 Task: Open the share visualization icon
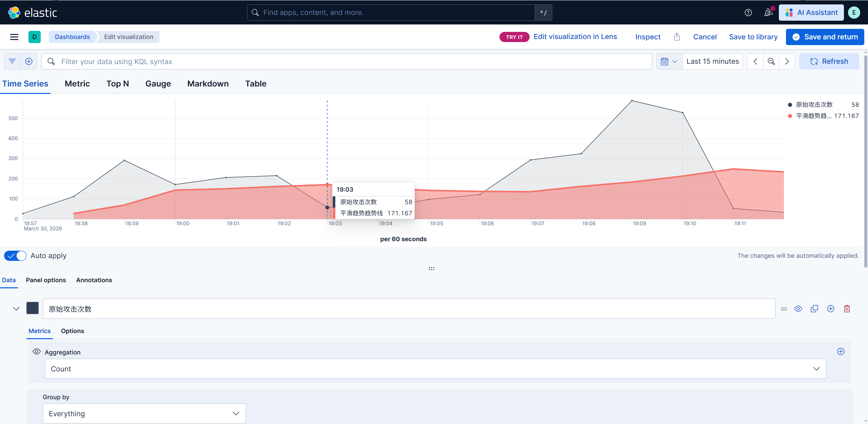(x=677, y=37)
